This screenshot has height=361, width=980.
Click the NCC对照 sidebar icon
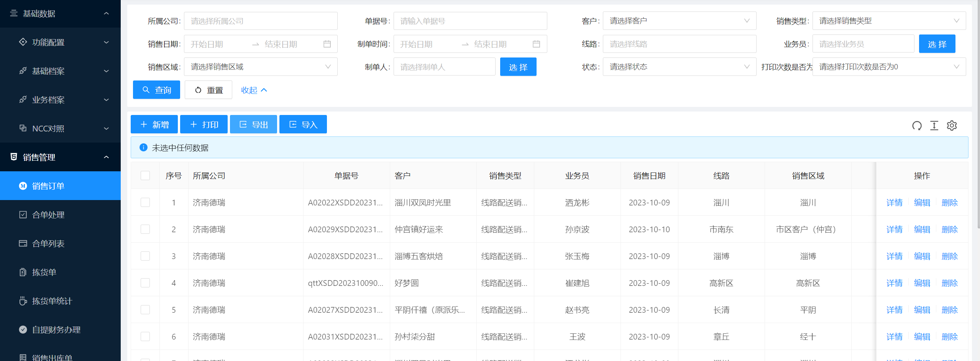pyautogui.click(x=23, y=128)
